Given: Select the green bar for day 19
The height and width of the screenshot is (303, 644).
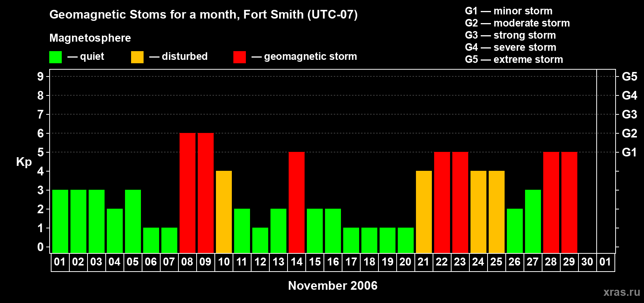Looking at the screenshot, I should (x=388, y=240).
